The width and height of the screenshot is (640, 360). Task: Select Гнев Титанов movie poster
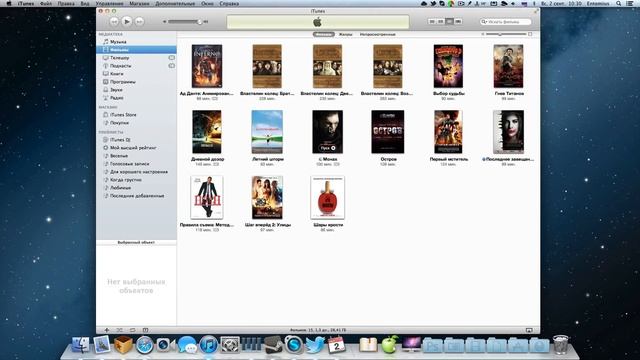tap(508, 66)
